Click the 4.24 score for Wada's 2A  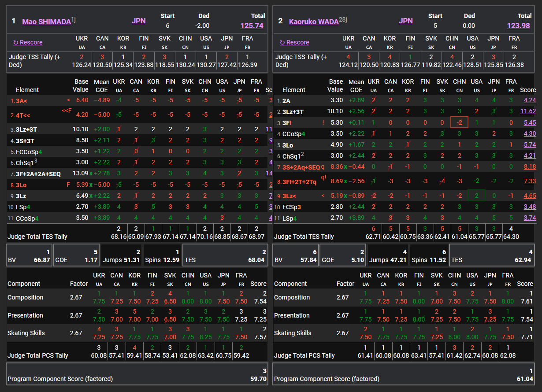(529, 100)
